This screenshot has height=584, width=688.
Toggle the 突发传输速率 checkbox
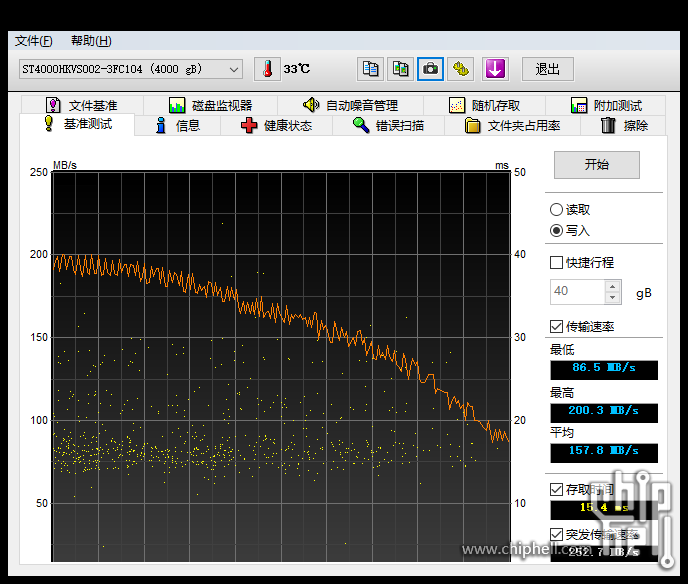click(x=556, y=534)
